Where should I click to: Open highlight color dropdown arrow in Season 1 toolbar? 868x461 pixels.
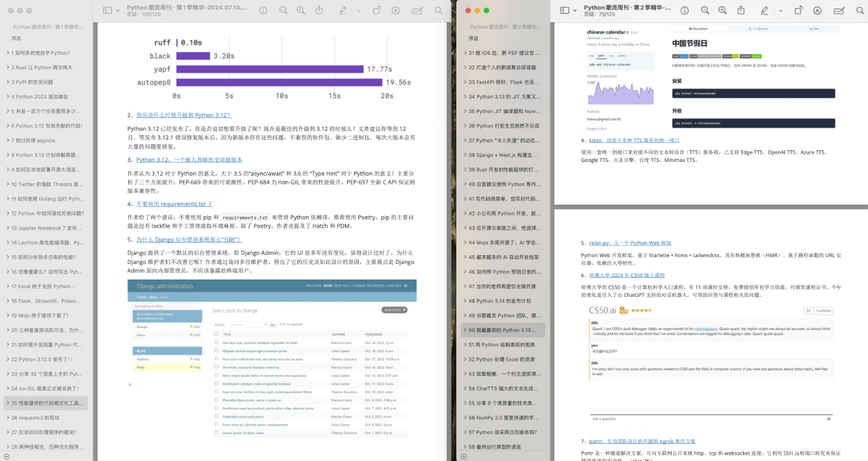point(358,10)
